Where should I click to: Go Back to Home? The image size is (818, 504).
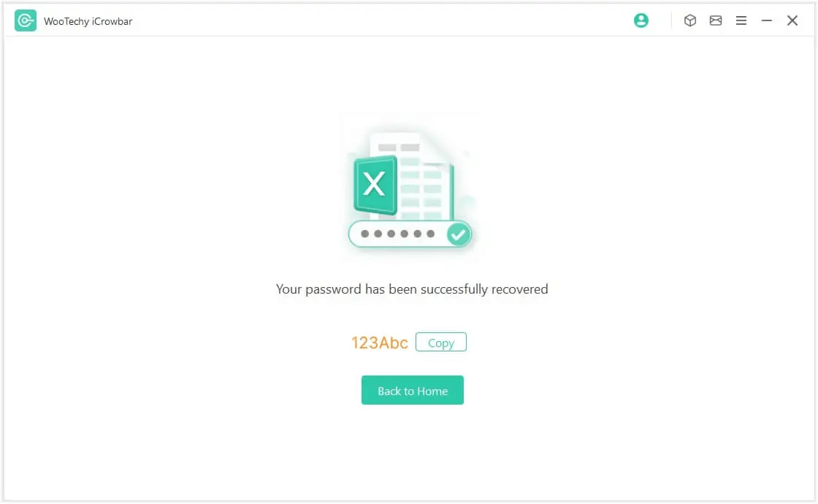tap(412, 390)
